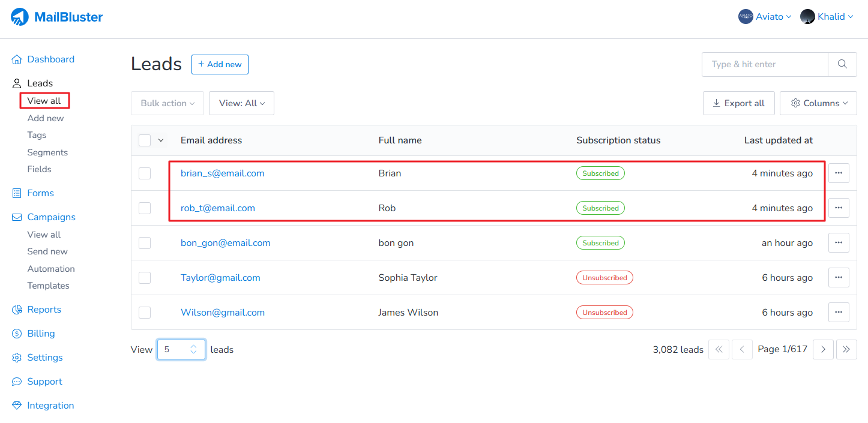Jump to last page double arrow
Image resolution: width=868 pixels, height=423 pixels.
click(846, 349)
